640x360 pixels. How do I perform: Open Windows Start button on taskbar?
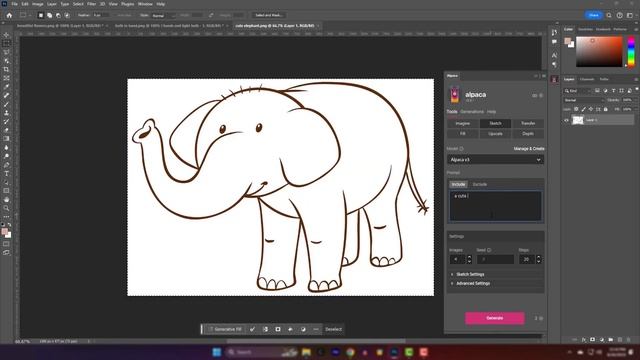(217, 352)
